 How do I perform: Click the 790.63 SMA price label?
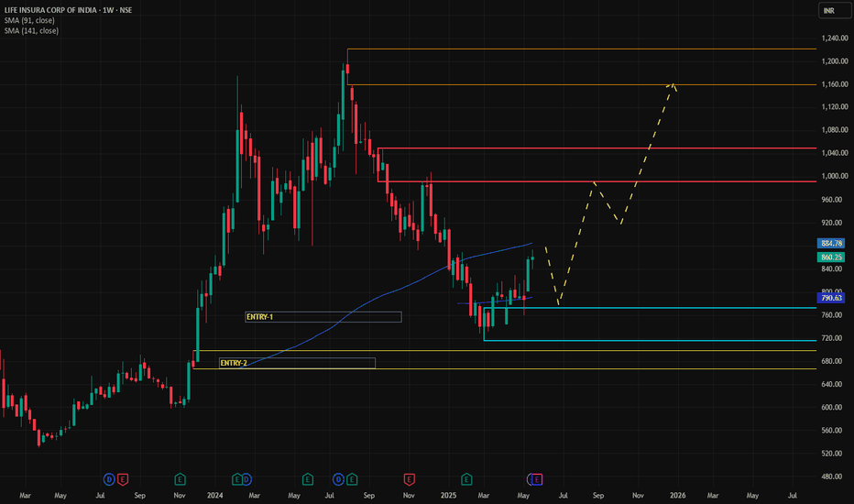coord(831,298)
